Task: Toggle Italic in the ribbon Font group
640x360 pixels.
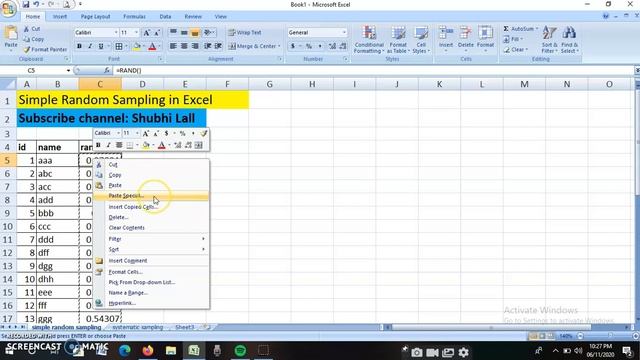Action: click(x=90, y=47)
